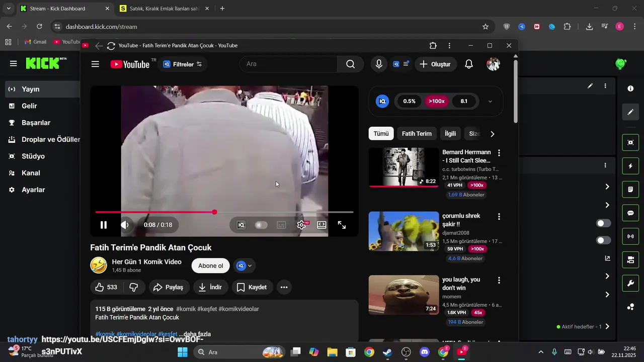This screenshot has height=362, width=644.
Task: Dislike the video with thumbs-down
Action: point(134,287)
